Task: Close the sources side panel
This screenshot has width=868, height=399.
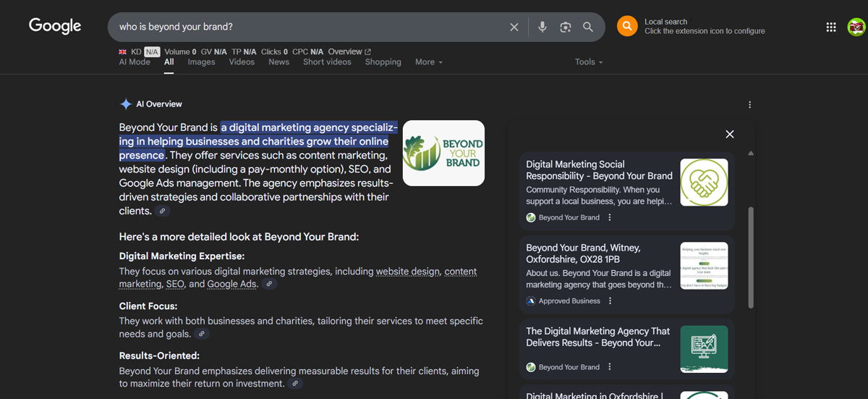Action: [730, 134]
